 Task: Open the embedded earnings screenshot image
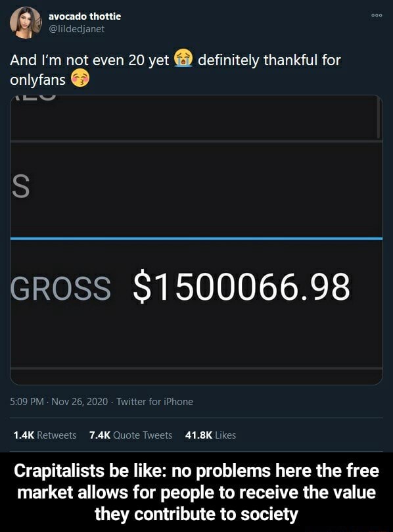(x=196, y=240)
